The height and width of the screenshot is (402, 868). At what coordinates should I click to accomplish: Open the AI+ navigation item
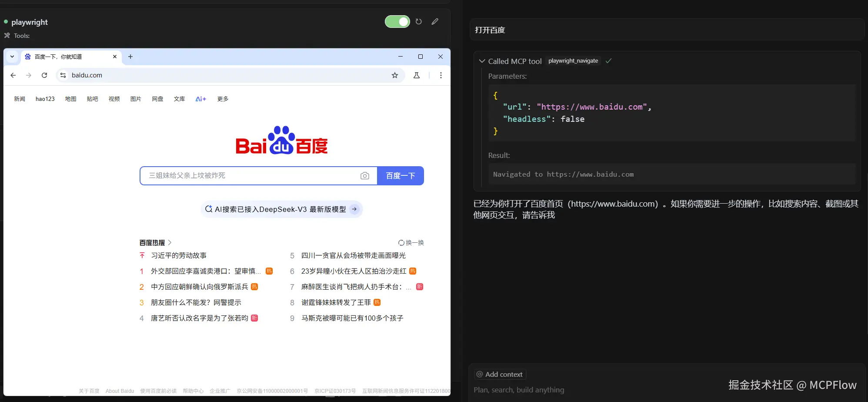click(201, 99)
